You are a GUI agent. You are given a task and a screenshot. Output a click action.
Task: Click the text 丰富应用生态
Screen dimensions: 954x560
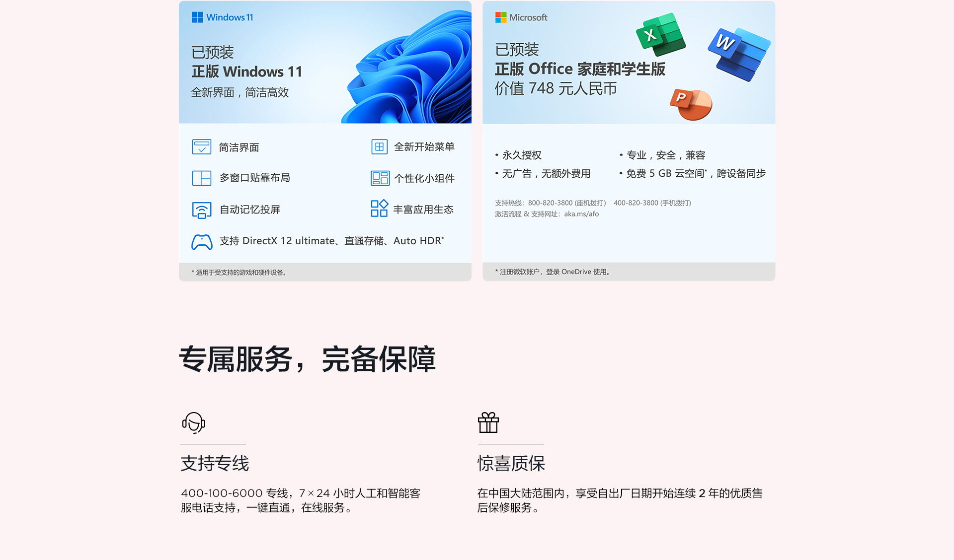423,210
